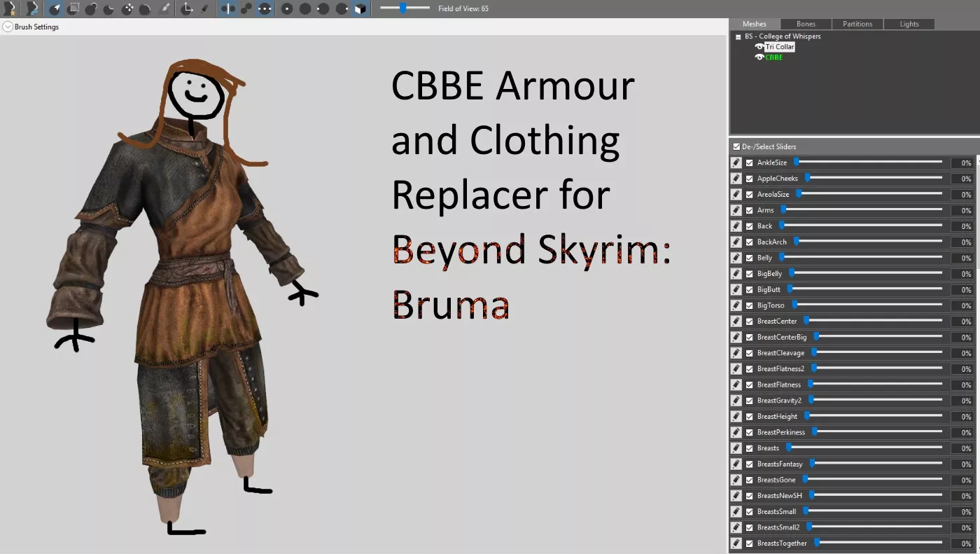The height and width of the screenshot is (554, 980).
Task: Uncheck the AnkleSize slider checkbox
Action: pyautogui.click(x=750, y=162)
